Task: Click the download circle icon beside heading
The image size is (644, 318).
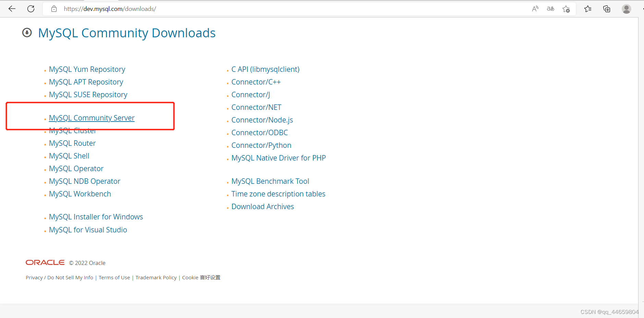Action: pyautogui.click(x=27, y=33)
